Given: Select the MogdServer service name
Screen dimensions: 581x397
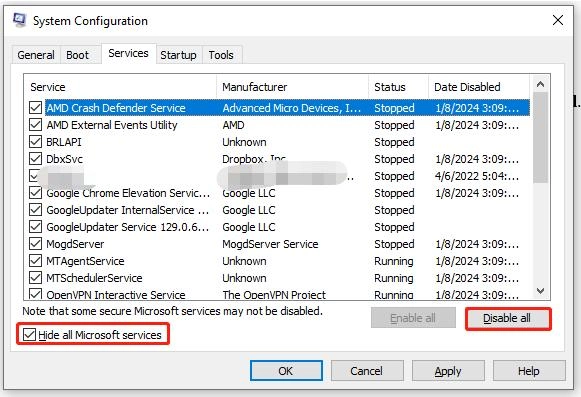Looking at the screenshot, I should (75, 244).
